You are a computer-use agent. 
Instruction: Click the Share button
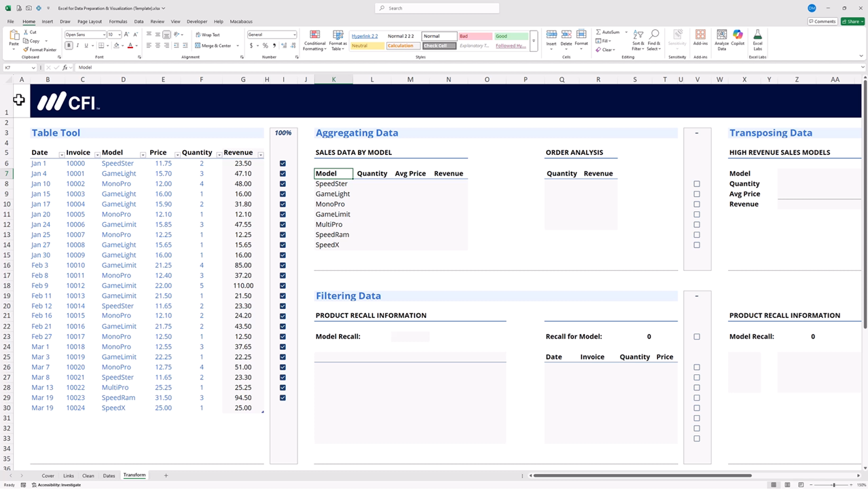pyautogui.click(x=852, y=22)
